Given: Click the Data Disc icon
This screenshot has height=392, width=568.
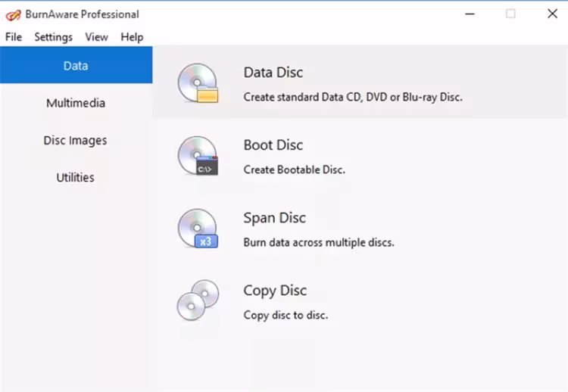Looking at the screenshot, I should (x=198, y=83).
